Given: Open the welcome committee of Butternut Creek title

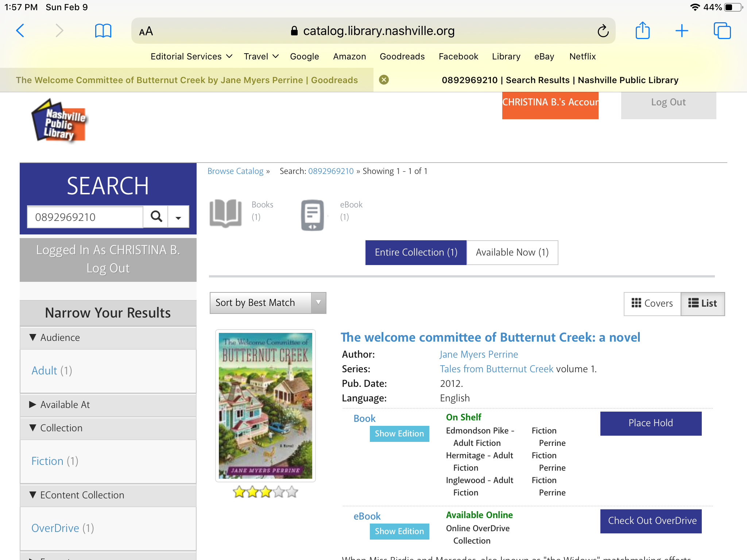Looking at the screenshot, I should click(x=490, y=337).
